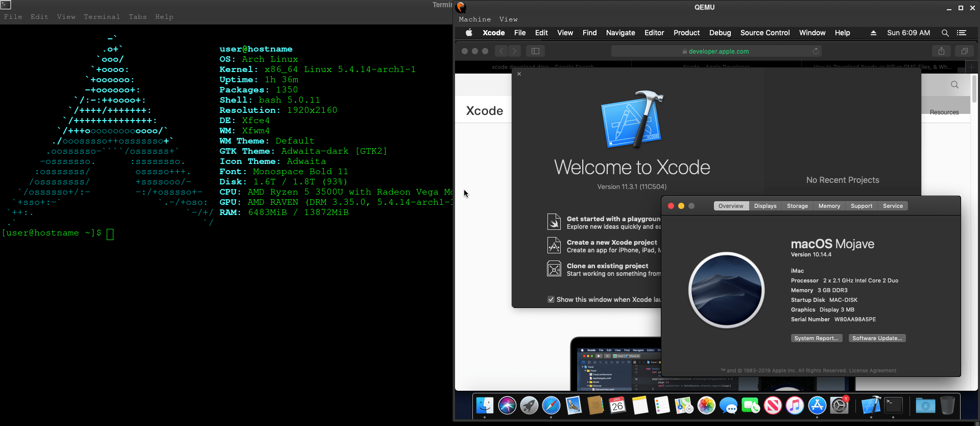Open the Notification Center list icon
The width and height of the screenshot is (980, 426).
pyautogui.click(x=962, y=33)
